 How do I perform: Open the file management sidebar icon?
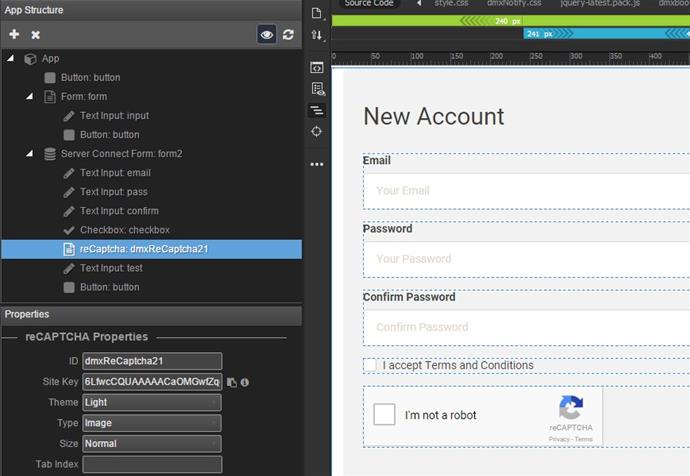pos(317,13)
